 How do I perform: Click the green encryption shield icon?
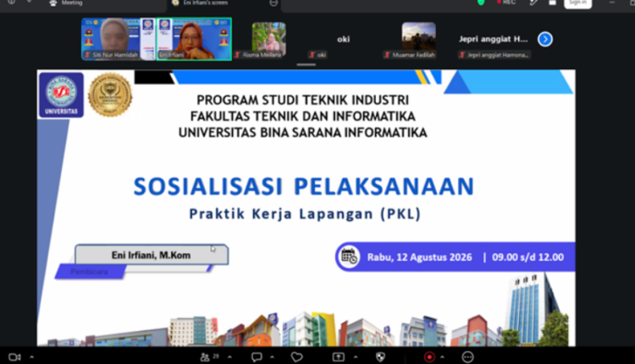coord(481,3)
